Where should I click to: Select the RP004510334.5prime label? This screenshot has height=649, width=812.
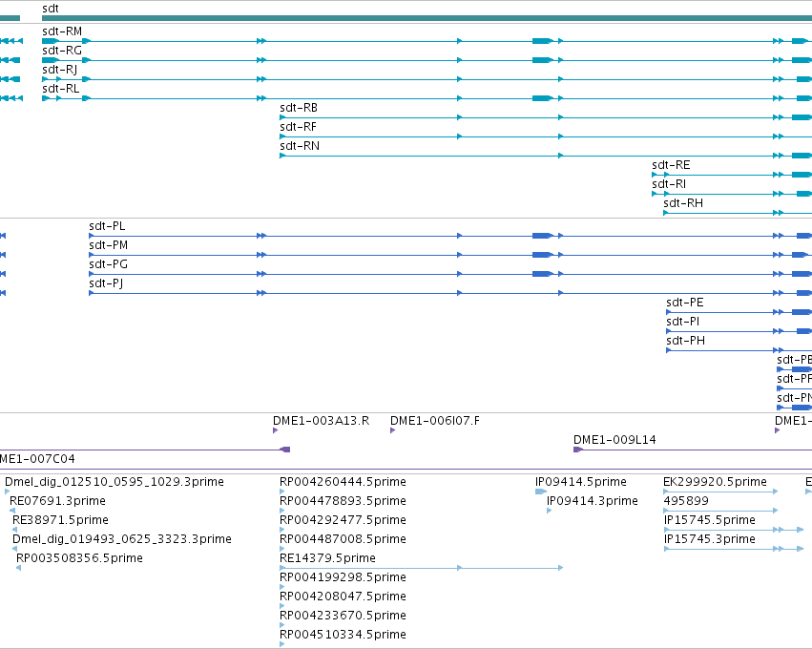click(x=343, y=635)
